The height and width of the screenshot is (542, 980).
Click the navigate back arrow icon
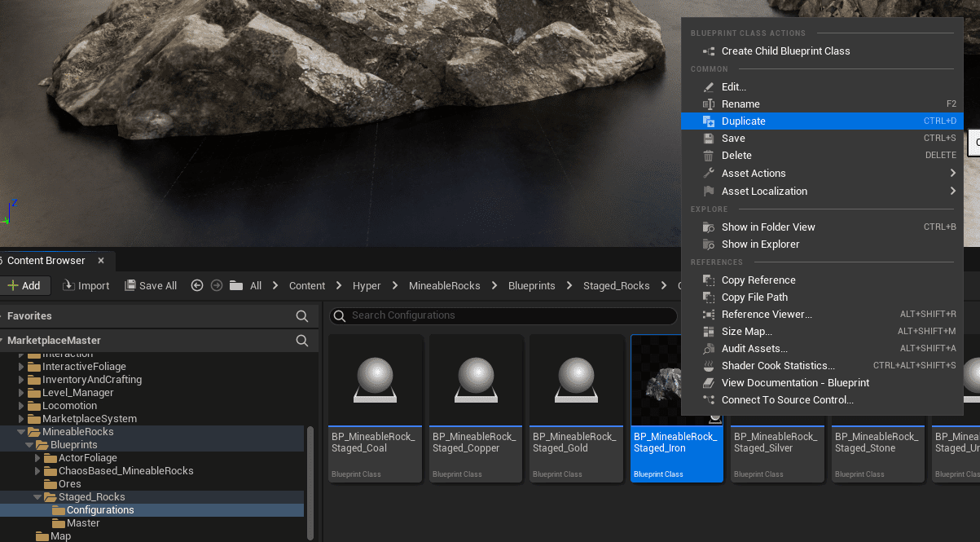[197, 286]
